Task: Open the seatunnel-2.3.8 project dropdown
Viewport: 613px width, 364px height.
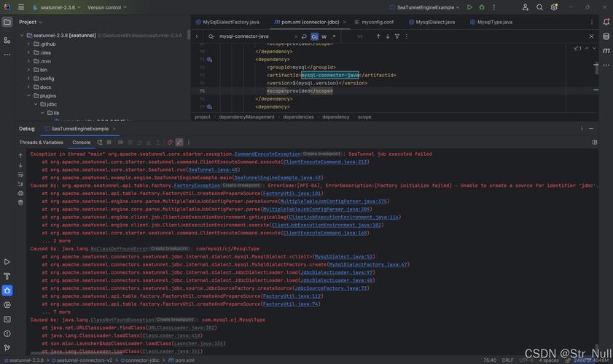Action: (x=57, y=7)
